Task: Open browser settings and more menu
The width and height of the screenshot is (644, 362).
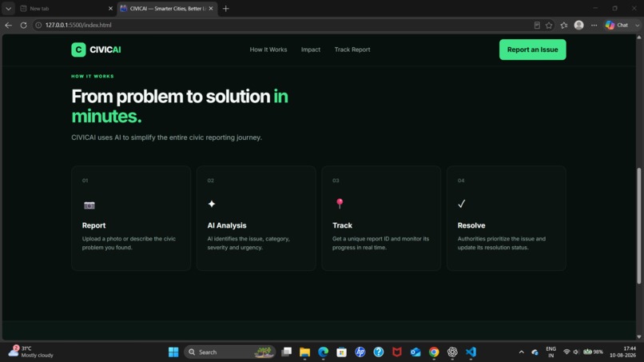Action: pyautogui.click(x=594, y=25)
